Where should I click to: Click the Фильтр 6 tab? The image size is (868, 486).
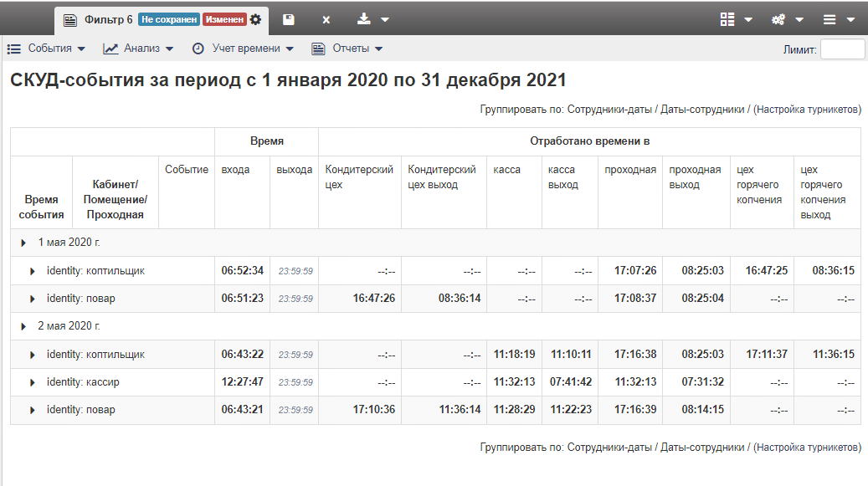[108, 19]
